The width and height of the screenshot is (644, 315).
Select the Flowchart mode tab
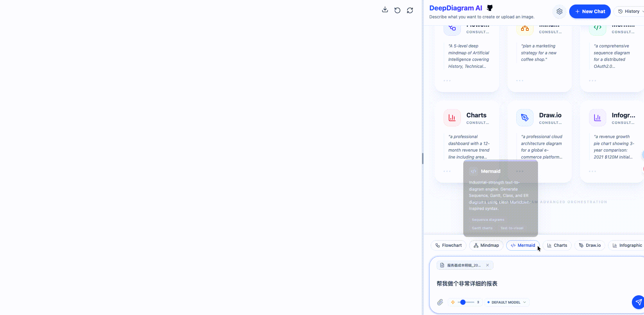click(x=448, y=245)
